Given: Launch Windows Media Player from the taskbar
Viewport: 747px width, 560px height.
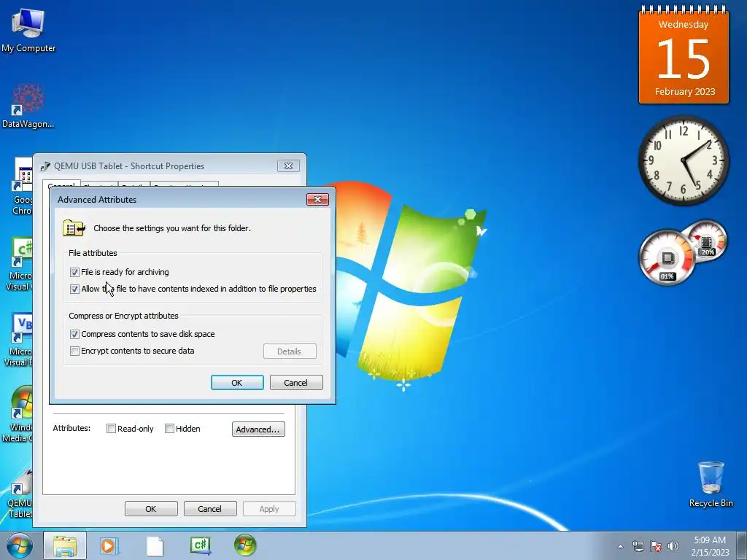Looking at the screenshot, I should tap(109, 545).
